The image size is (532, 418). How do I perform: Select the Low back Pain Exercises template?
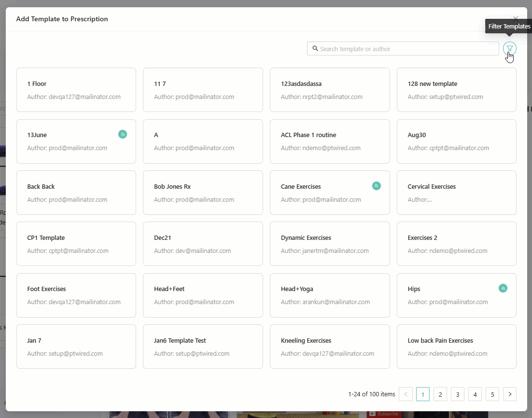(x=456, y=346)
